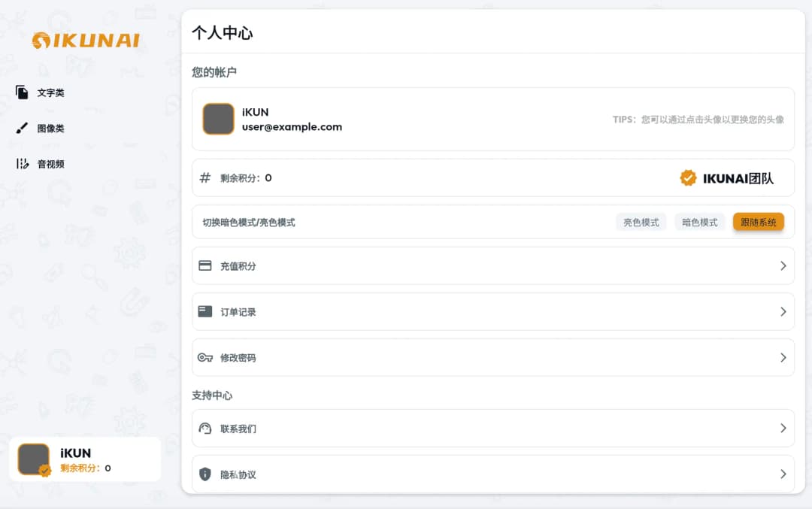This screenshot has height=509, width=812.
Task: Click the 文字类 document icon
Action: tap(22, 92)
